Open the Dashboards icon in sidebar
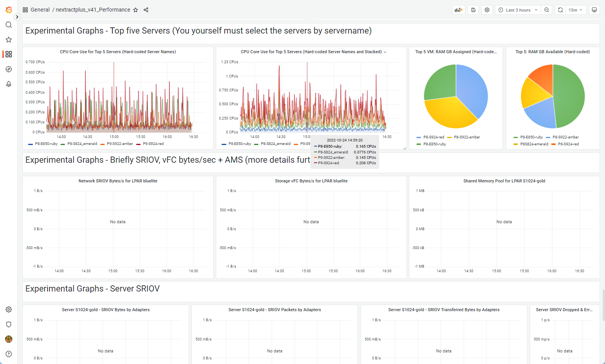The width and height of the screenshot is (605, 364). (x=8, y=54)
